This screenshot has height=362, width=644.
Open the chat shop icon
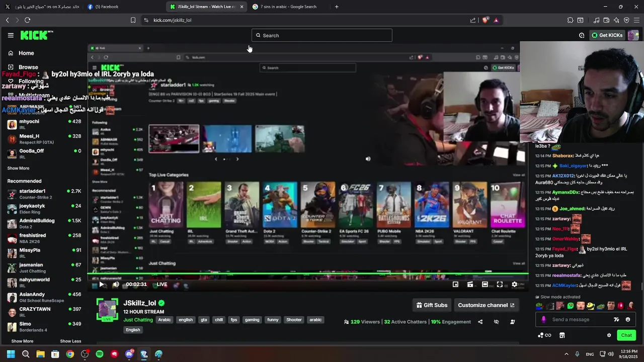tap(562, 335)
